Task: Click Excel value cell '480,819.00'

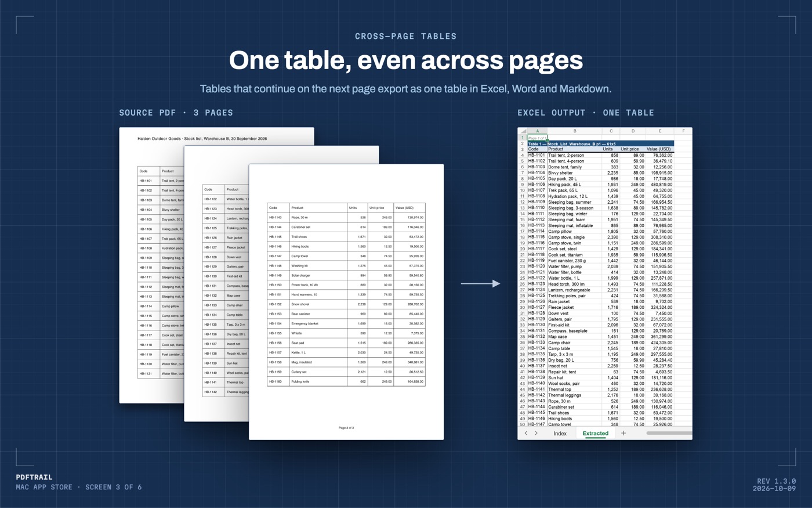Action: click(x=659, y=185)
